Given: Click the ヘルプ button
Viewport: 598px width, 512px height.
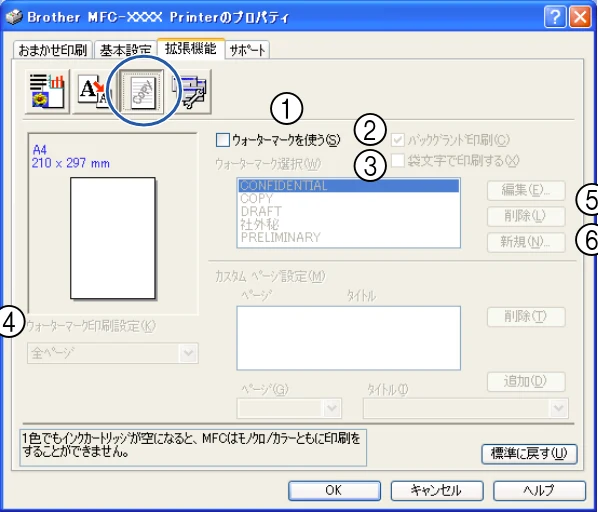Looking at the screenshot, I should tap(539, 490).
